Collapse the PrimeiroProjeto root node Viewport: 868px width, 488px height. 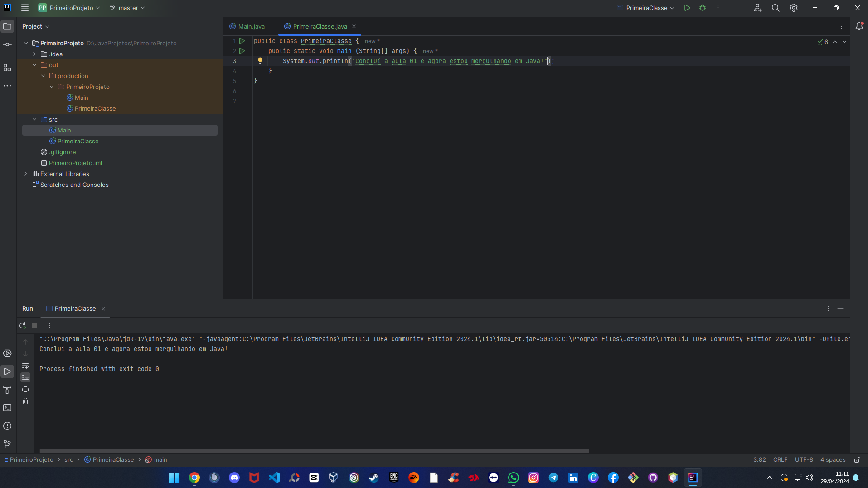tap(26, 43)
